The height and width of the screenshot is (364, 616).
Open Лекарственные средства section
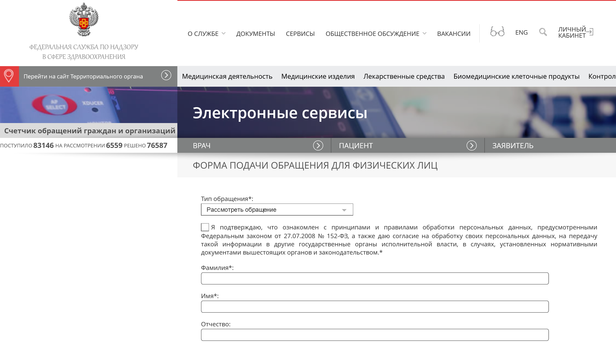pos(404,76)
